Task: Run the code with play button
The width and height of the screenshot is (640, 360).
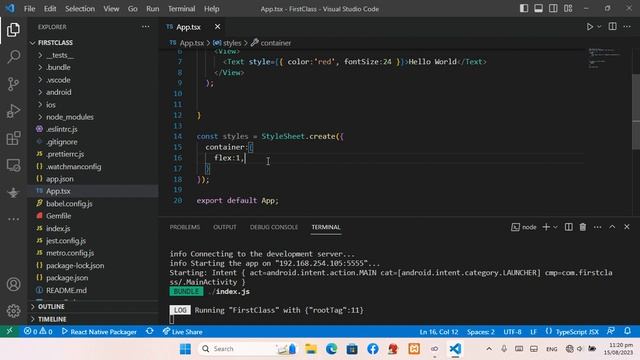Action: [x=589, y=27]
